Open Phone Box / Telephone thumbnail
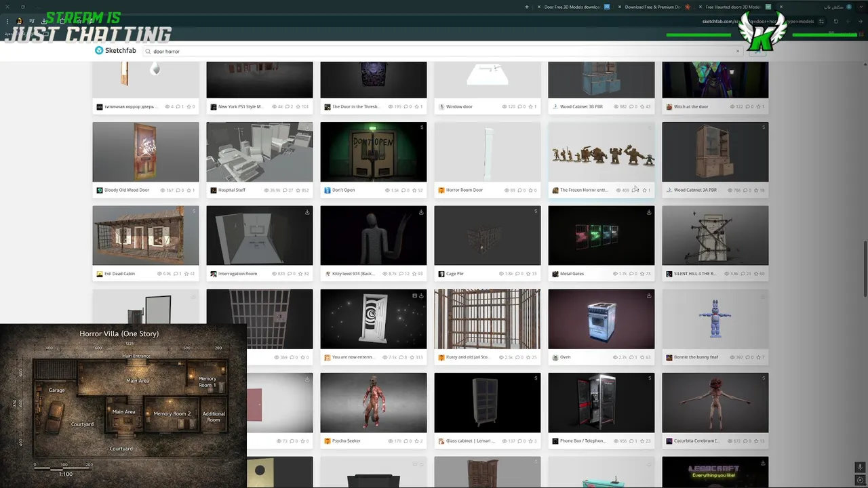Image resolution: width=868 pixels, height=488 pixels. 601,403
